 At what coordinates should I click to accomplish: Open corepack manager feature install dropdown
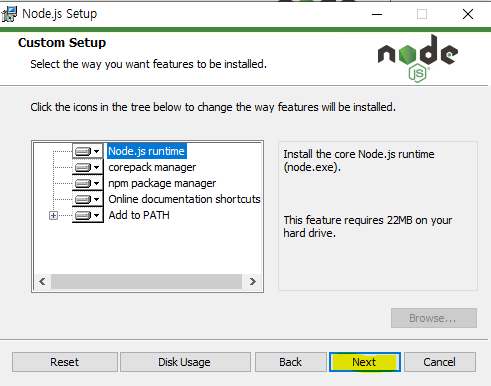pos(88,167)
